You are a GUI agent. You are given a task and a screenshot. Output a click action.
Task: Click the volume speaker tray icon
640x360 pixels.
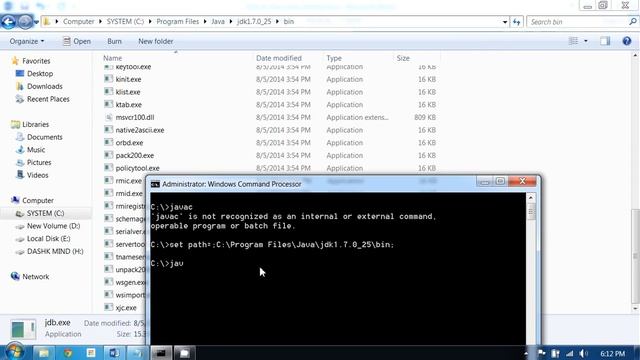[583, 353]
